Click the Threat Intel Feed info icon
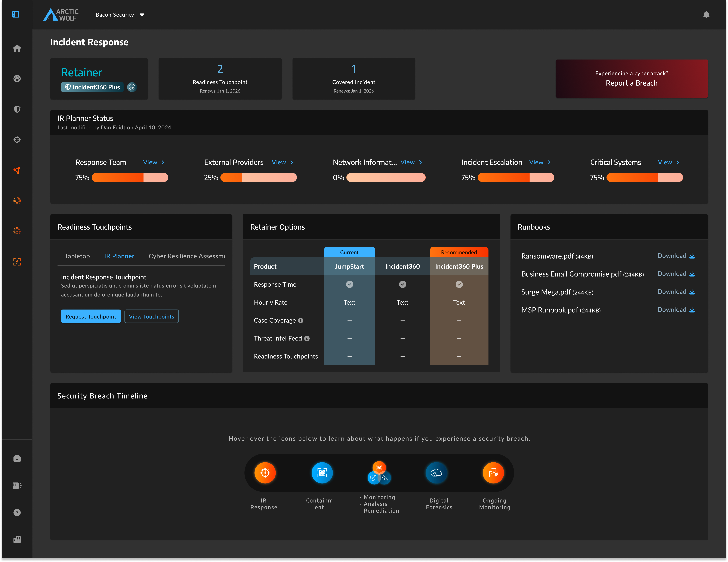728x562 pixels. (x=307, y=338)
